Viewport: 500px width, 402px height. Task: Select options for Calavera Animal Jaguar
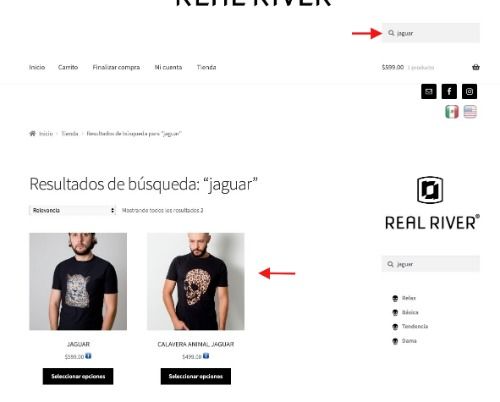coord(196,376)
